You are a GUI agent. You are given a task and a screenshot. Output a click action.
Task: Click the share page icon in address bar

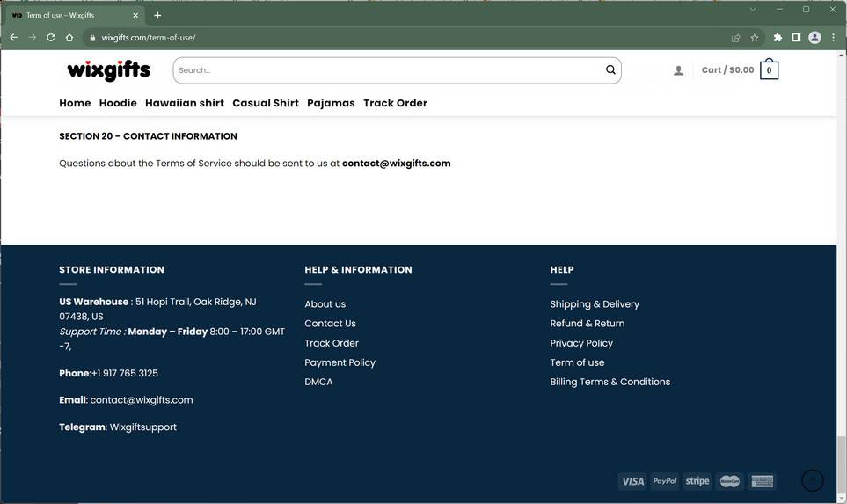coord(735,38)
